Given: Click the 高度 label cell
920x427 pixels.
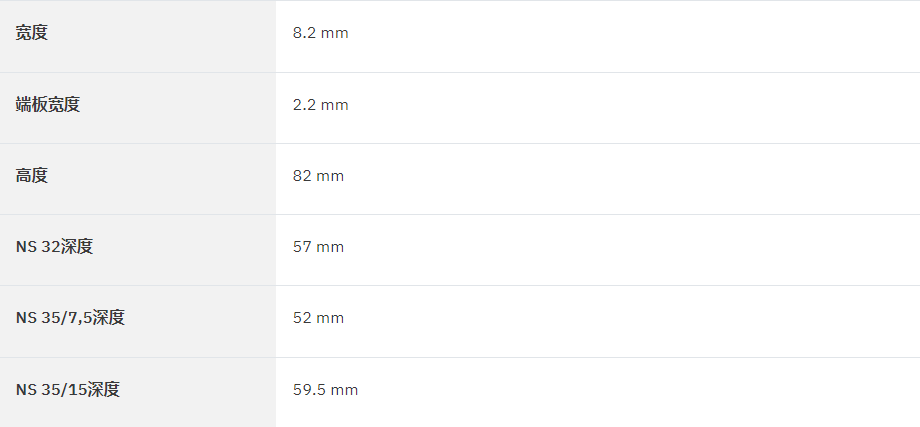Looking at the screenshot, I should click(x=138, y=179).
